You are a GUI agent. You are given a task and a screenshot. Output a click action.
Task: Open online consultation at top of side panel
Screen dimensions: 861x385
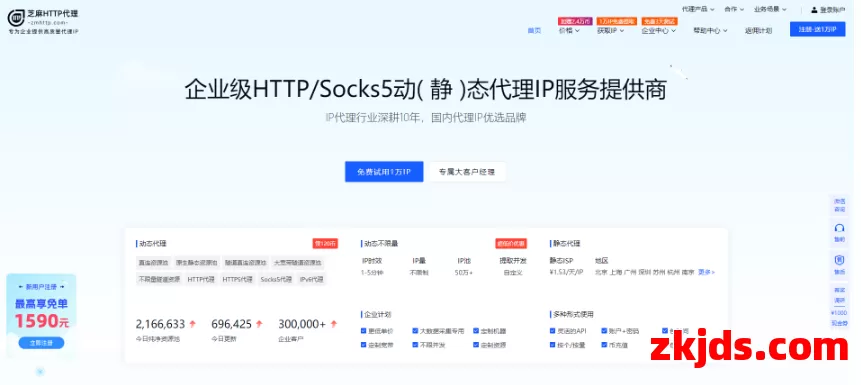pos(839,205)
